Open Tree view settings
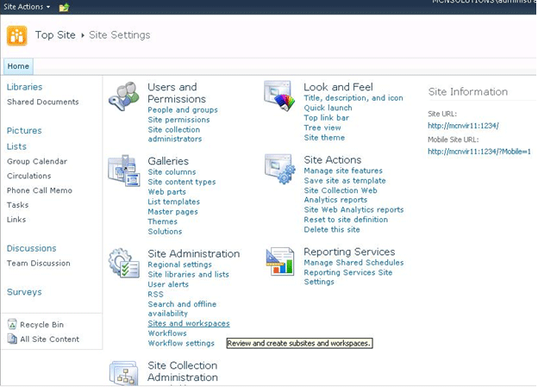Viewport: 538px width, 392px height. [322, 128]
